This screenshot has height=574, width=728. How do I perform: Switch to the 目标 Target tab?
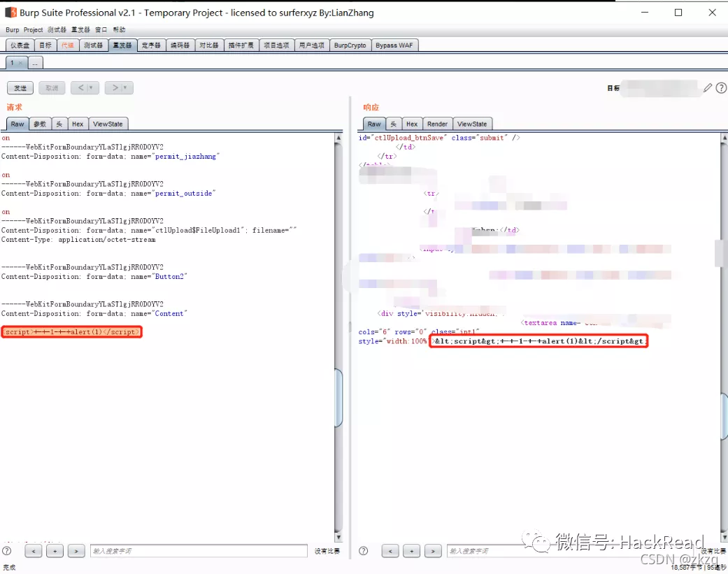tap(45, 45)
